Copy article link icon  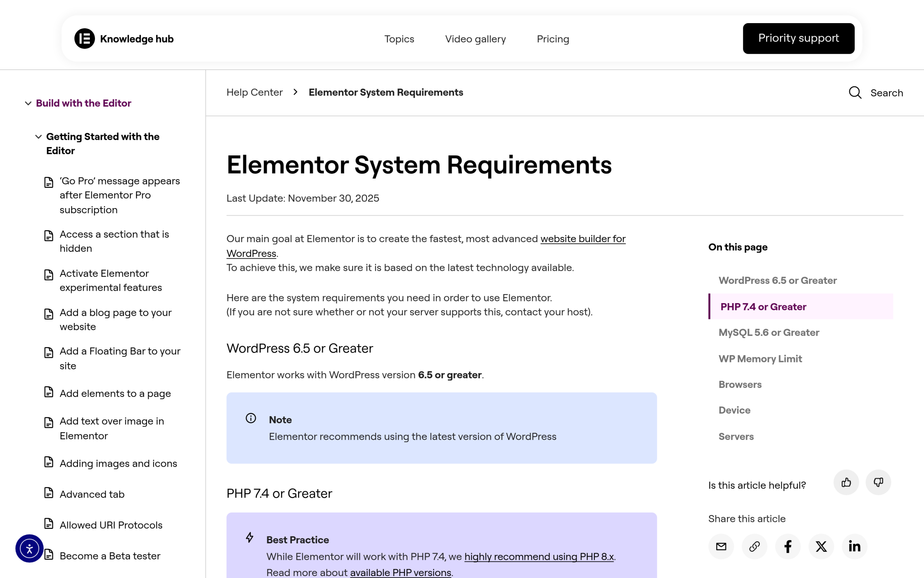coord(754,547)
